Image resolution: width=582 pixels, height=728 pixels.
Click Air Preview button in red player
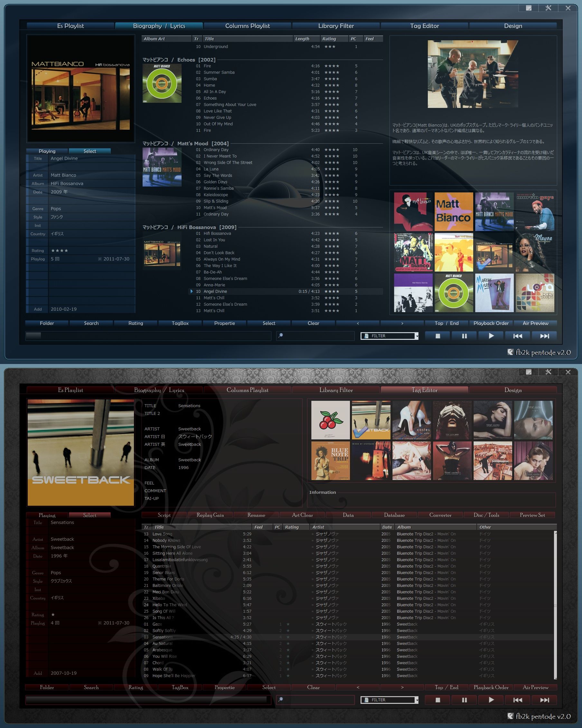[x=535, y=687]
